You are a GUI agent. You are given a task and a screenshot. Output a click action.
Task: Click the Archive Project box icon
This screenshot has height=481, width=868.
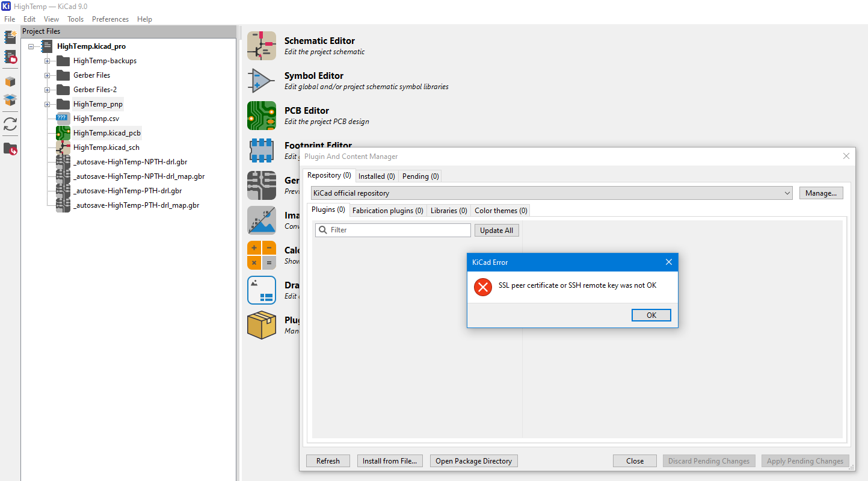tap(10, 81)
